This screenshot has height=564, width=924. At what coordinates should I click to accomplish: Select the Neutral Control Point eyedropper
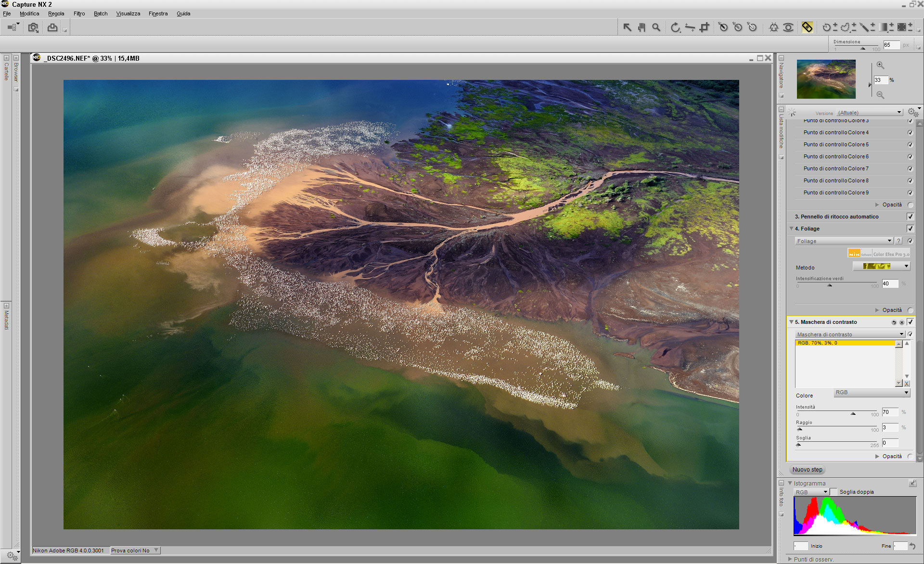tap(738, 27)
